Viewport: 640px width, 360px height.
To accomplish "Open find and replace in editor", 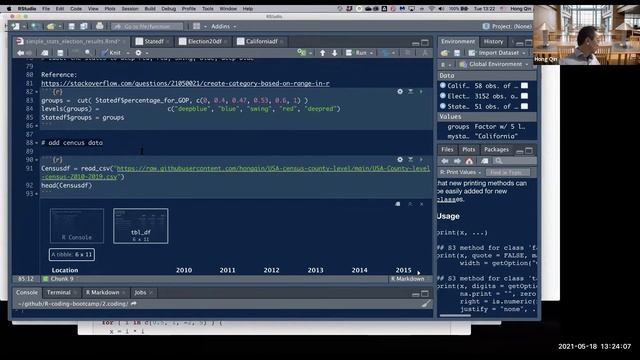I will (x=88, y=53).
